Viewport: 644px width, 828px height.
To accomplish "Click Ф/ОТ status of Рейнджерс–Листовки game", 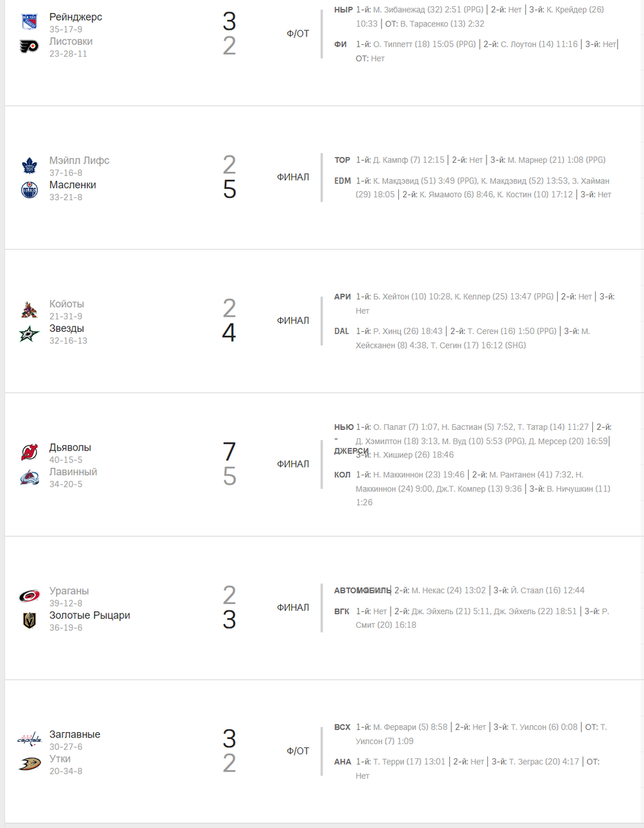I will point(298,34).
